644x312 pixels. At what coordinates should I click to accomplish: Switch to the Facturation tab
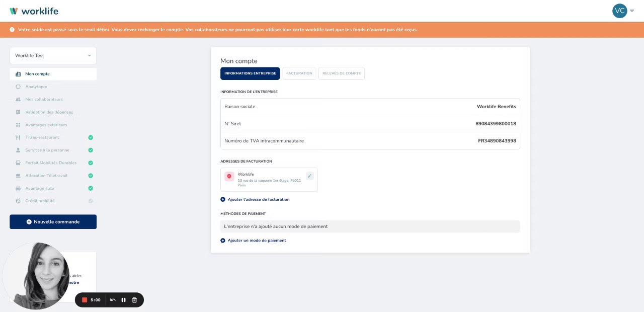[x=299, y=73]
